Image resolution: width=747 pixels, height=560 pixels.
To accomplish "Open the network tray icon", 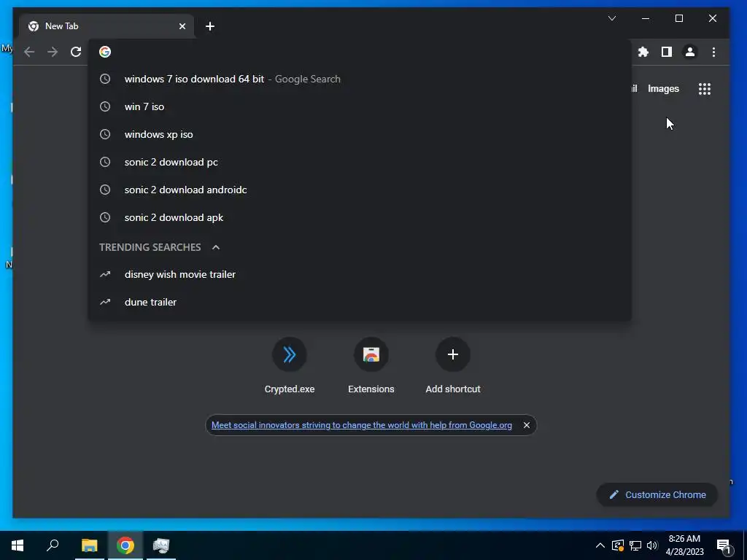I will 635,545.
